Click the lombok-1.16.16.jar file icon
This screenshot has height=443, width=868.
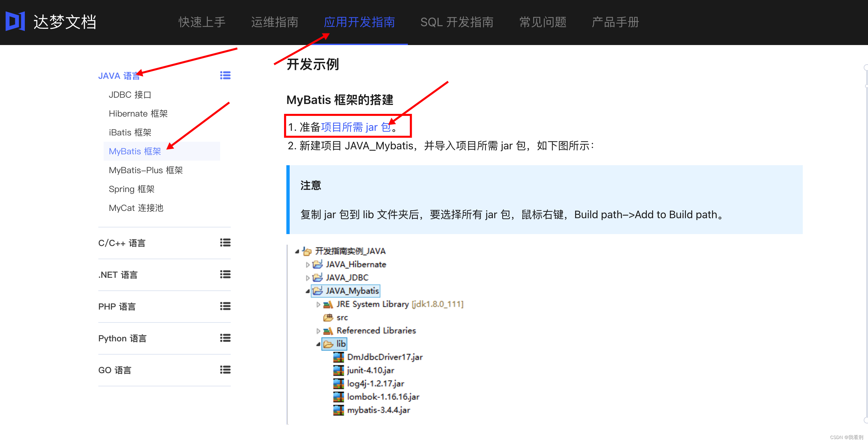(x=338, y=397)
